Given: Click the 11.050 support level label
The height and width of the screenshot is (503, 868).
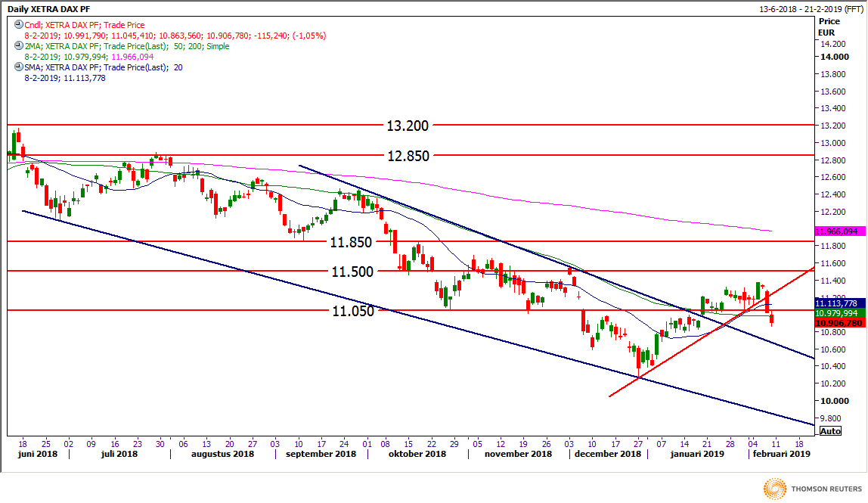Looking at the screenshot, I should point(353,311).
